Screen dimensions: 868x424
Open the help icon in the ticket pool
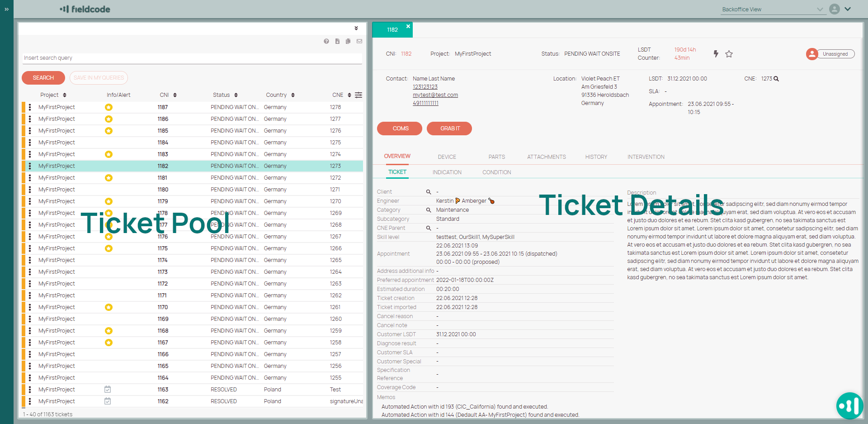pyautogui.click(x=326, y=41)
